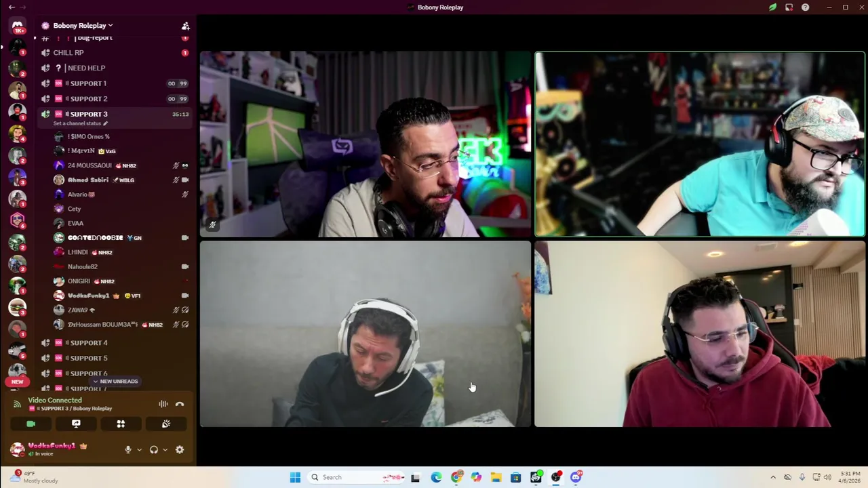Deafen with the headphones icon
Image resolution: width=868 pixels, height=488 pixels.
pos(153,449)
